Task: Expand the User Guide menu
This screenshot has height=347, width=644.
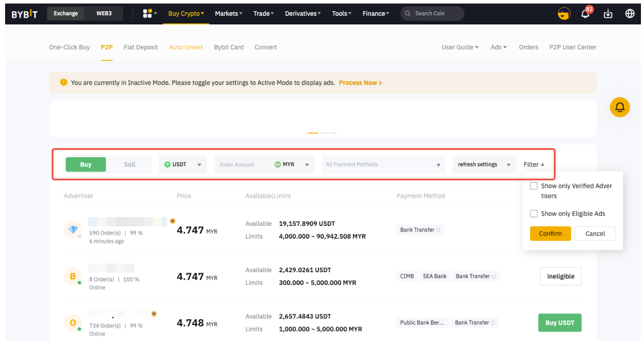Action: click(x=460, y=47)
